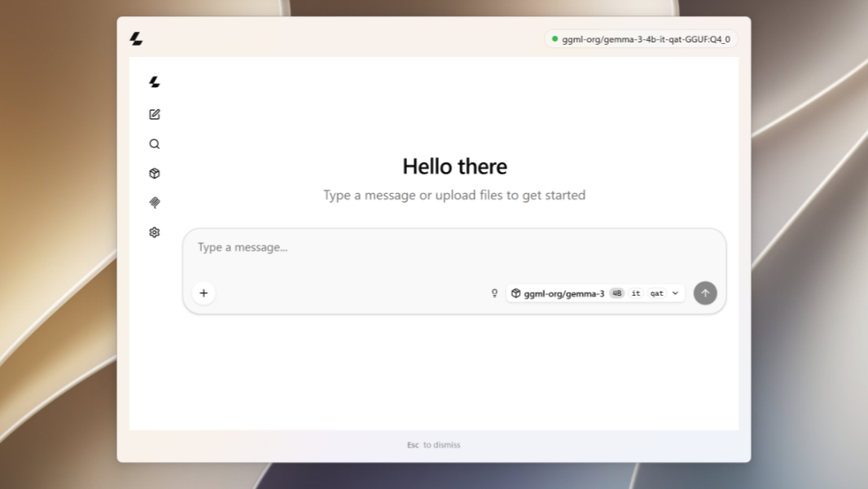Start a new chat with the pencil icon
868x489 pixels.
pos(155,114)
